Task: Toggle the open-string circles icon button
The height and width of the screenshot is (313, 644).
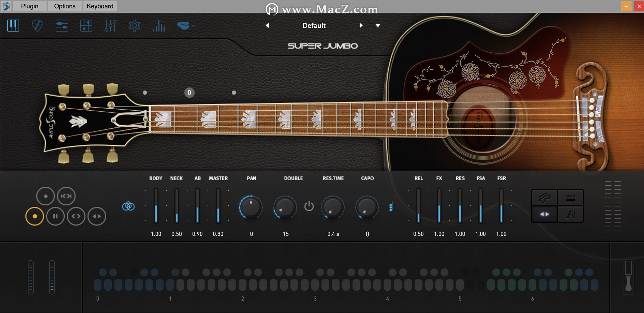Action: [x=571, y=198]
